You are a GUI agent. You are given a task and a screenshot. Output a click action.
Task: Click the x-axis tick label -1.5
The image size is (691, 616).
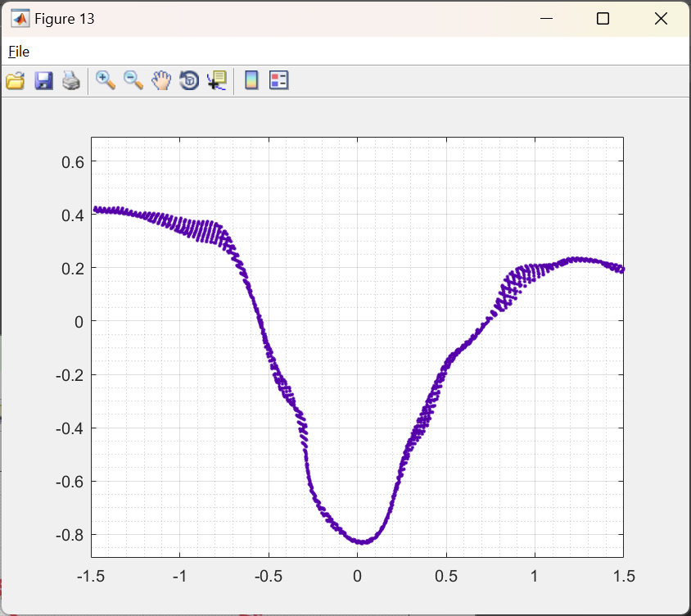91,576
